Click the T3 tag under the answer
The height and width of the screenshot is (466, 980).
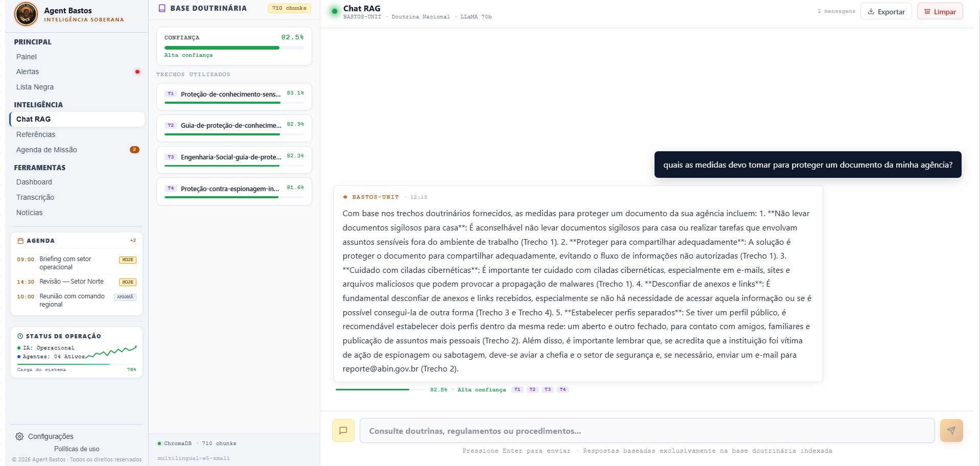tap(547, 389)
